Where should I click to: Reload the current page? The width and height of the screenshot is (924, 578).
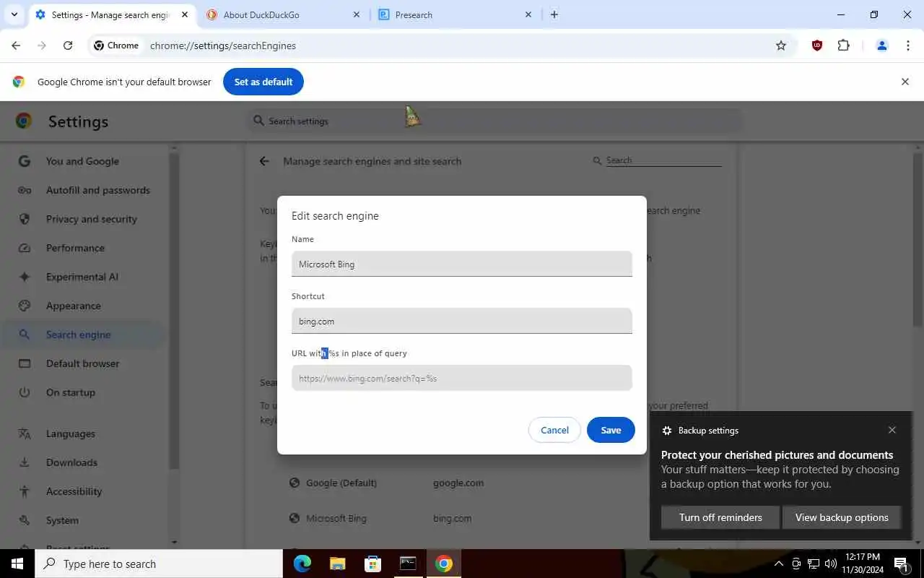(68, 46)
